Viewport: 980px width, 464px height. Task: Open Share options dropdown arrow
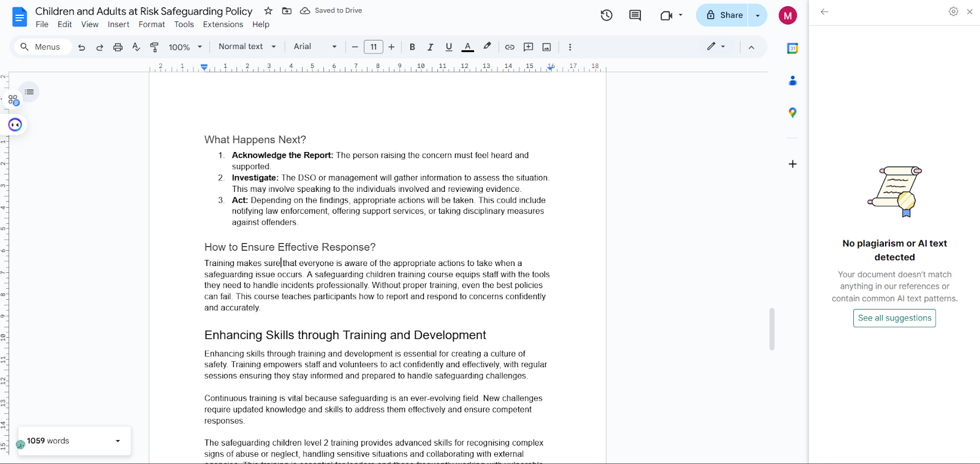(x=758, y=15)
